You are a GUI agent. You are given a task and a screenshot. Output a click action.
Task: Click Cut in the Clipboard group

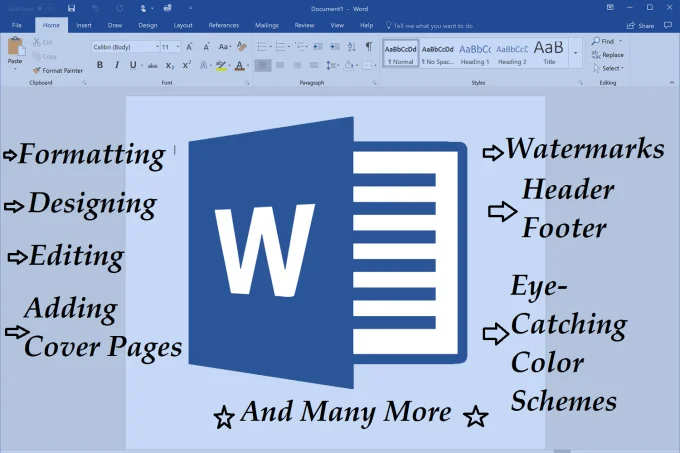(42, 42)
